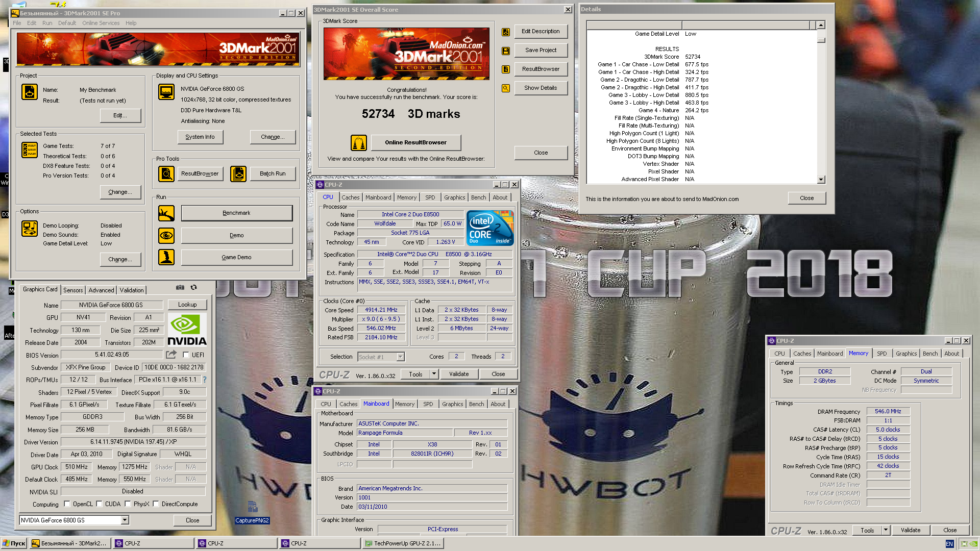
Task: Click the Show Details magnifier icon
Action: click(506, 88)
